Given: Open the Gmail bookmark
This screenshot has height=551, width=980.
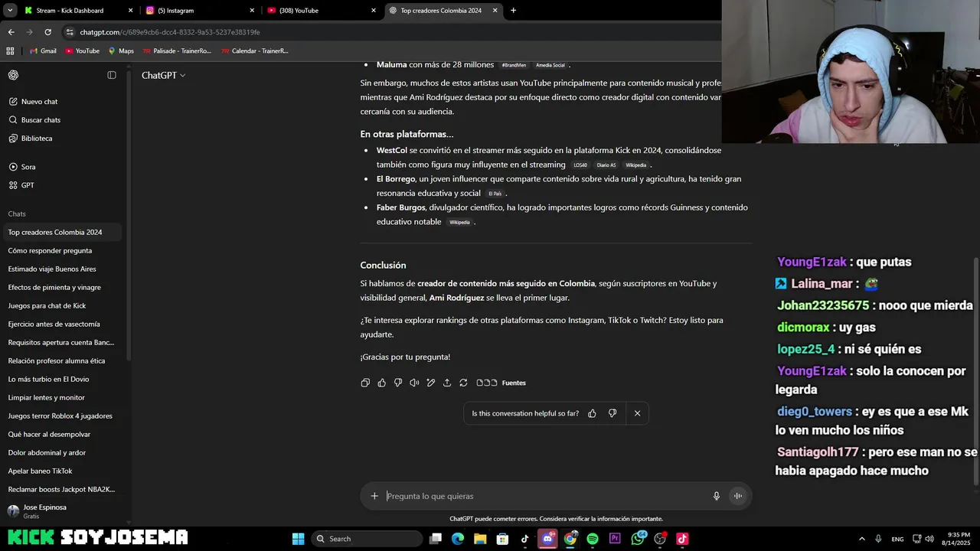Looking at the screenshot, I should point(43,51).
